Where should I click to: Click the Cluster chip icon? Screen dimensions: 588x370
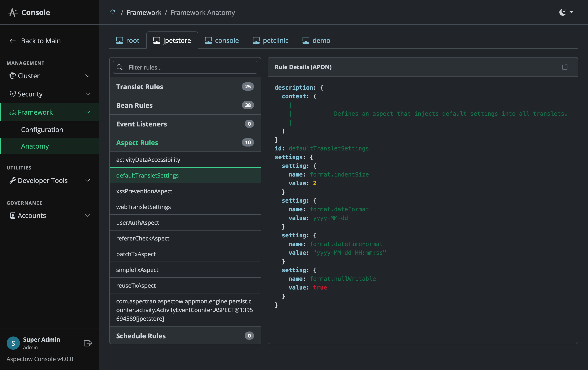click(13, 76)
